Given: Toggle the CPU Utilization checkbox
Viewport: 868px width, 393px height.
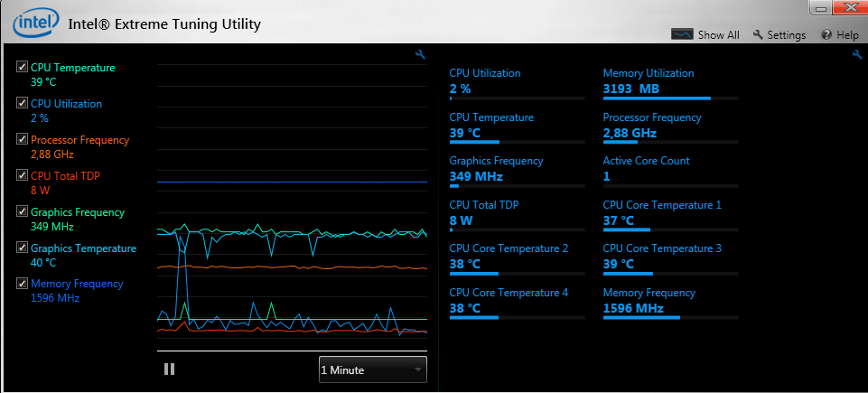Looking at the screenshot, I should coord(22,103).
